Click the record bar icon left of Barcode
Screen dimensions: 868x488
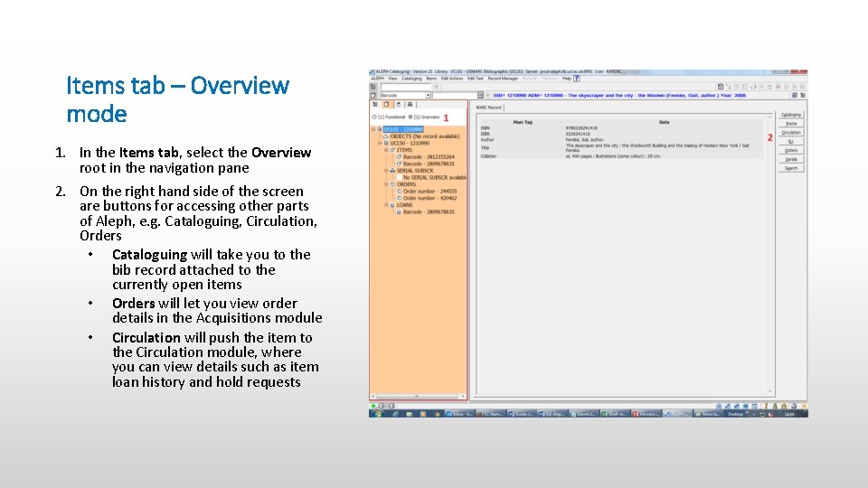[x=373, y=95]
